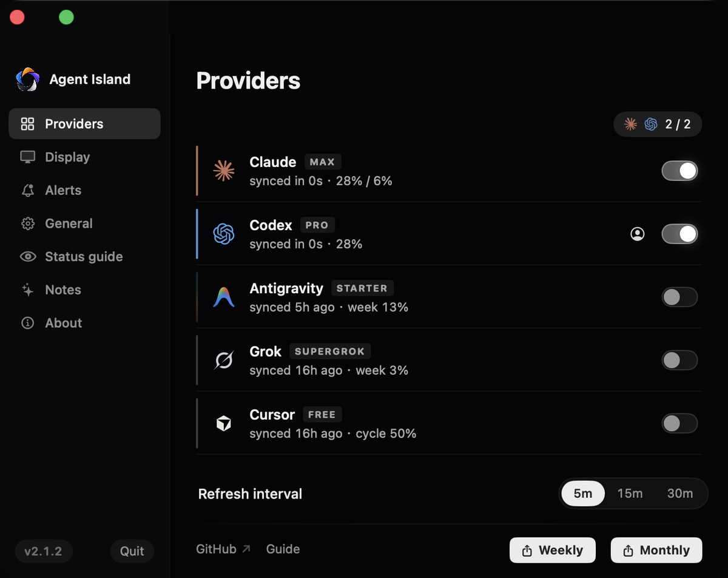Click the Quit button
Viewport: 728px width, 578px height.
(132, 551)
